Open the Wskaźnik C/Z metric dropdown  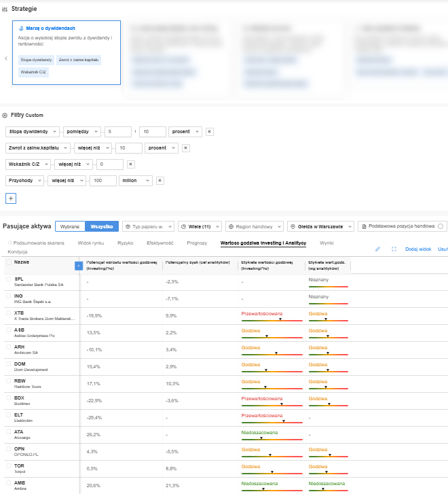28,164
